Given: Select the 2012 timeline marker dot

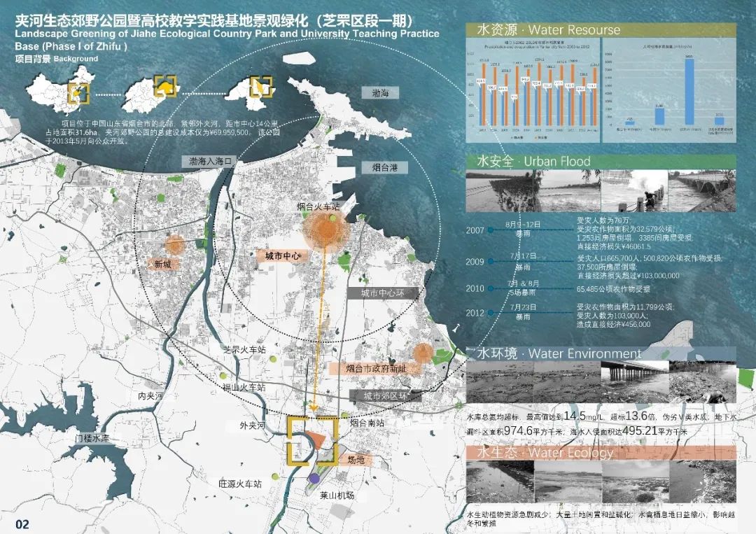Looking at the screenshot, I should [x=490, y=312].
